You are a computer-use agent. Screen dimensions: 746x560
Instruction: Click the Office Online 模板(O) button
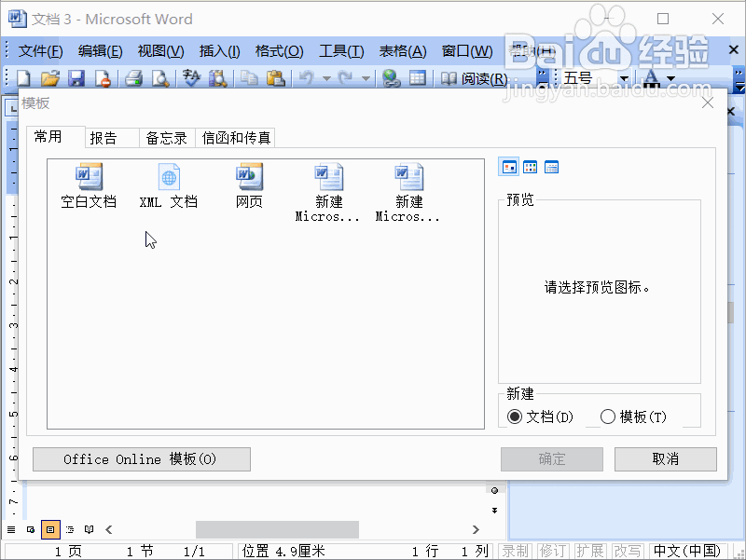(141, 458)
